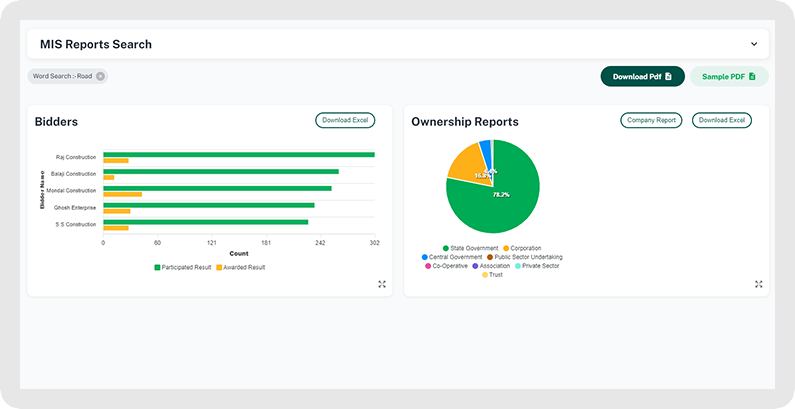Click the Trust legend dot

click(485, 275)
